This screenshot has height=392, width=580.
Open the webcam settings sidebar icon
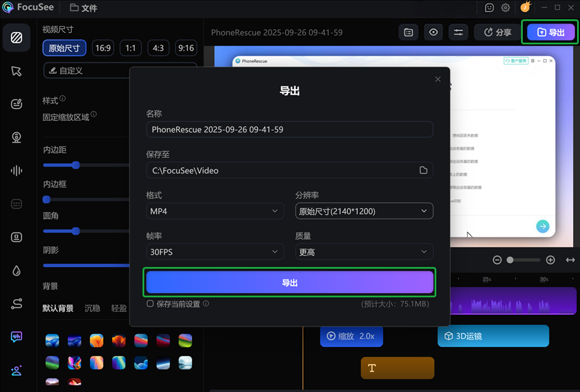click(16, 137)
